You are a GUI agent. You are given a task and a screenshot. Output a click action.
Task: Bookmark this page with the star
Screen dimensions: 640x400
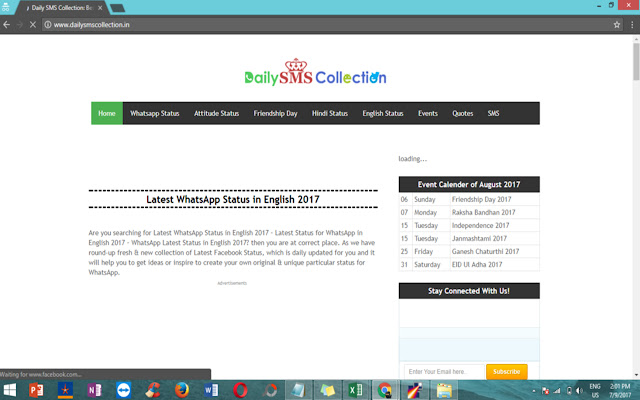617,25
